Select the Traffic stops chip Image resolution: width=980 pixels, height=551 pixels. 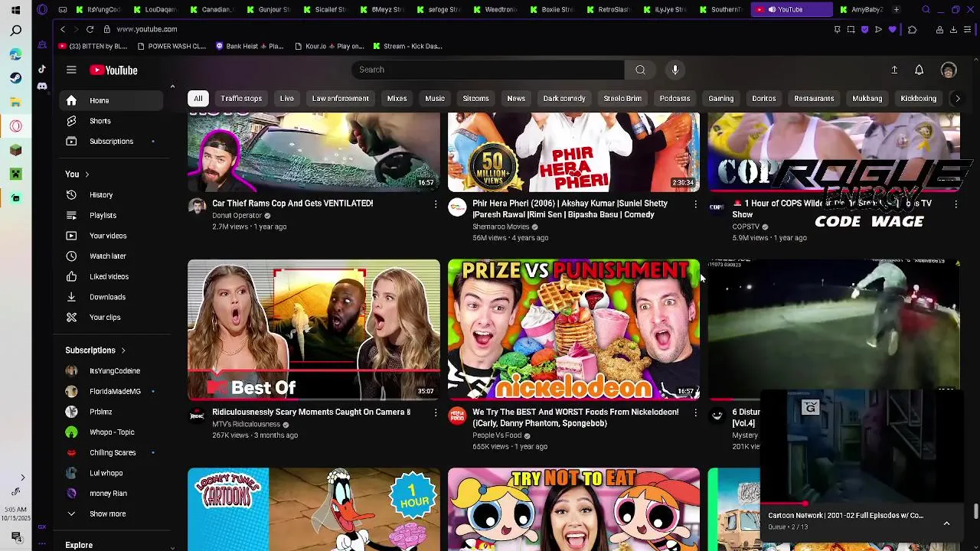[241, 98]
